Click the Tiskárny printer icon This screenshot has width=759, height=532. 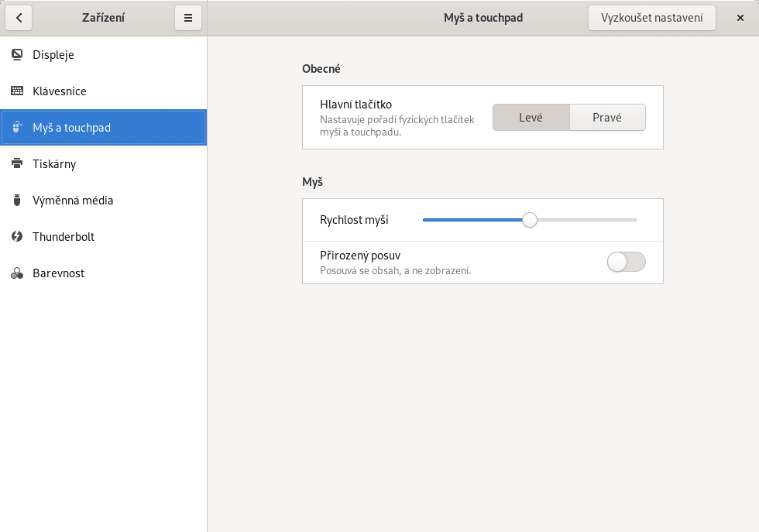[x=17, y=164]
